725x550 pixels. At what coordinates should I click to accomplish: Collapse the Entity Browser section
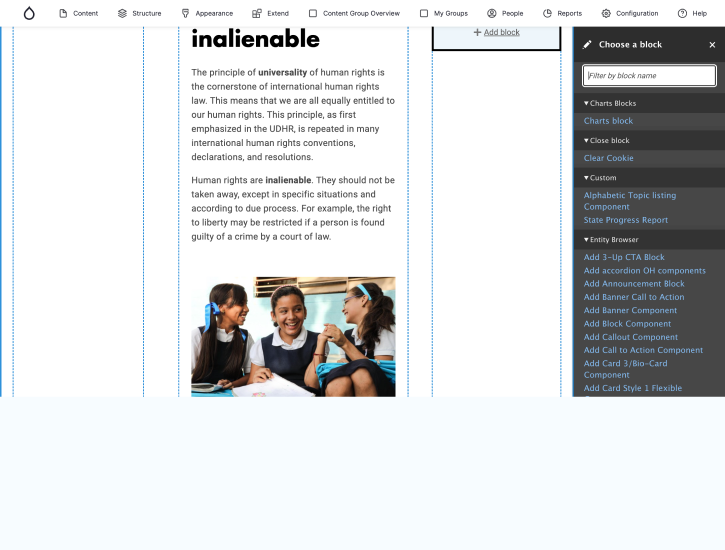pyautogui.click(x=613, y=239)
